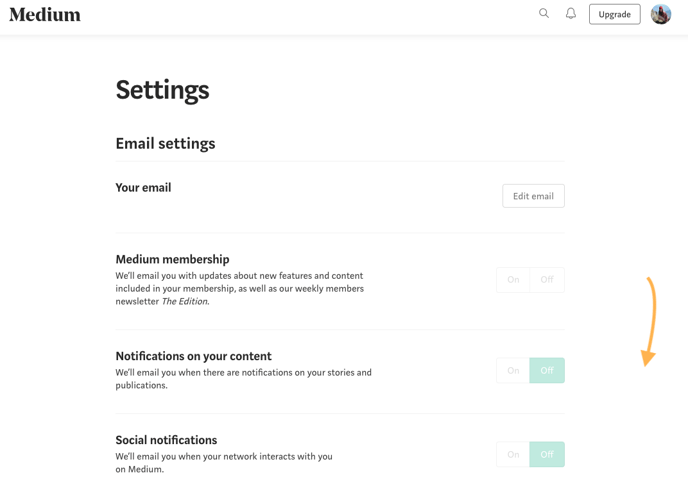The height and width of the screenshot is (489, 688).
Task: Open the profile avatar menu
Action: [x=661, y=14]
